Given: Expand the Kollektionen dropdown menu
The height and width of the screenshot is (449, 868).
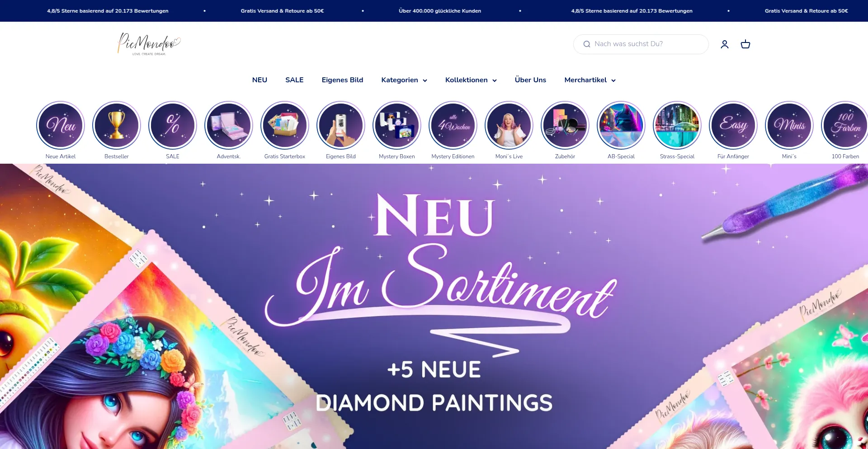Looking at the screenshot, I should 471,80.
